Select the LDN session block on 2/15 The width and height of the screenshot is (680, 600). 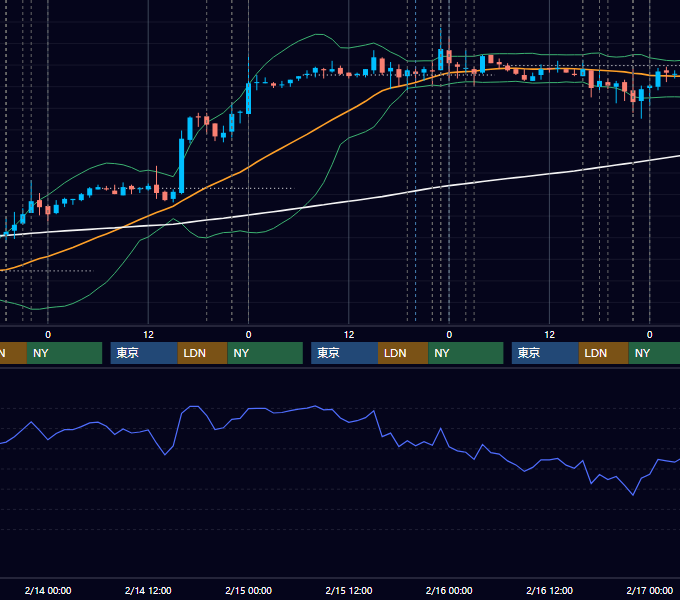point(403,353)
